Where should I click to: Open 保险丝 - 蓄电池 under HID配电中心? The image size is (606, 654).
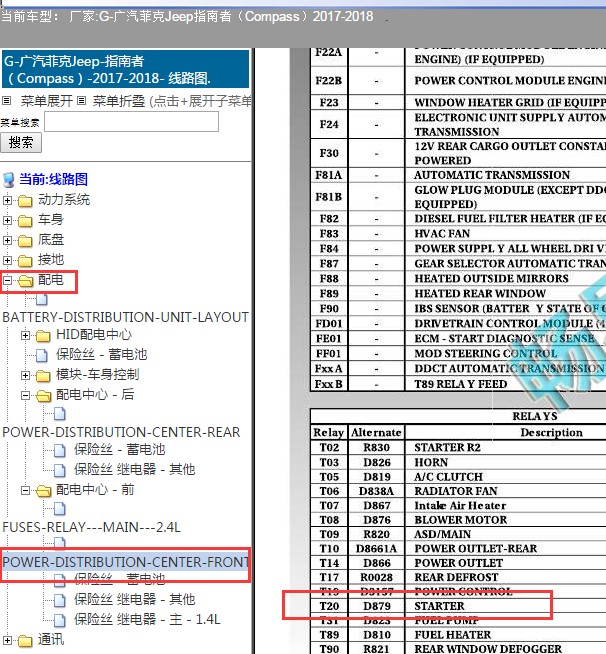pyautogui.click(x=102, y=355)
